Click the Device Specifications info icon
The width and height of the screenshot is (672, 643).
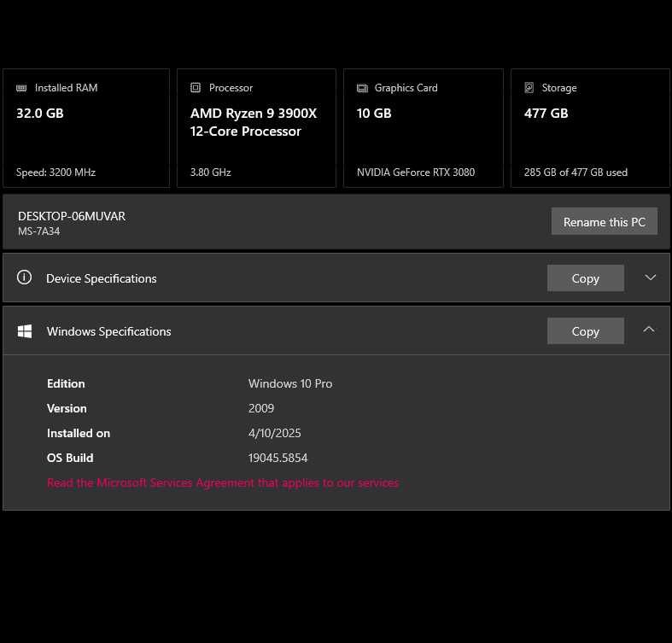coord(24,277)
